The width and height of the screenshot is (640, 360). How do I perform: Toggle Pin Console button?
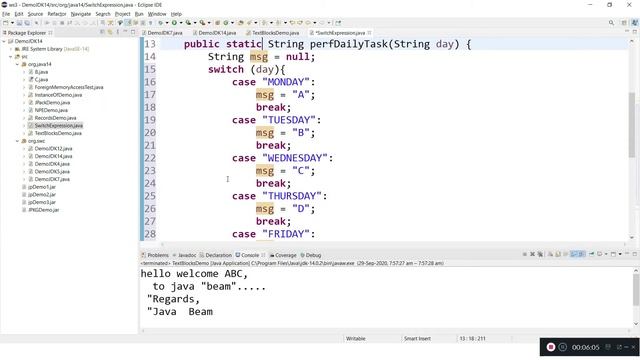[591, 254]
